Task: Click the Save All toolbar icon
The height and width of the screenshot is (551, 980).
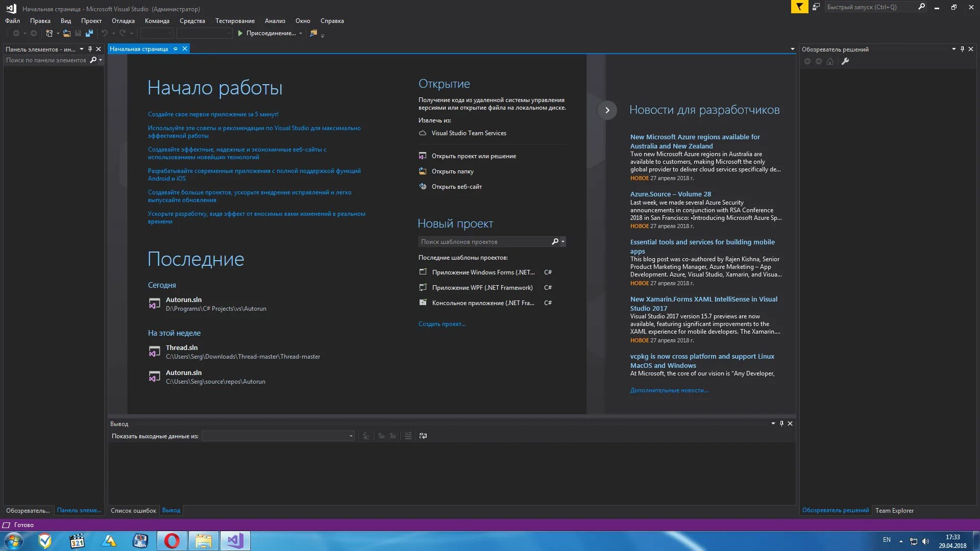Action: coord(89,33)
